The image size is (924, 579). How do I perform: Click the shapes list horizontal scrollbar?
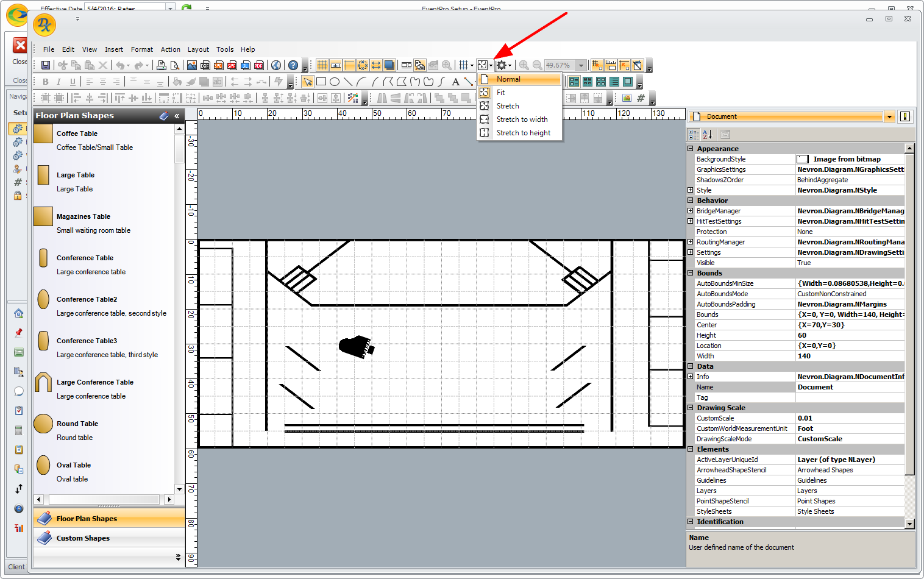104,499
